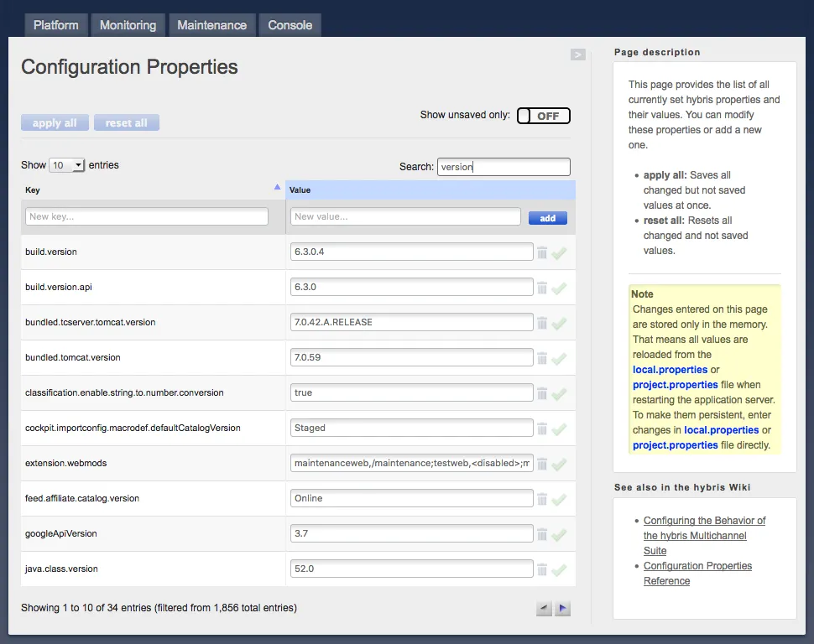The image size is (814, 644).
Task: Confirm build.version.api value with green checkmark
Action: (x=559, y=288)
